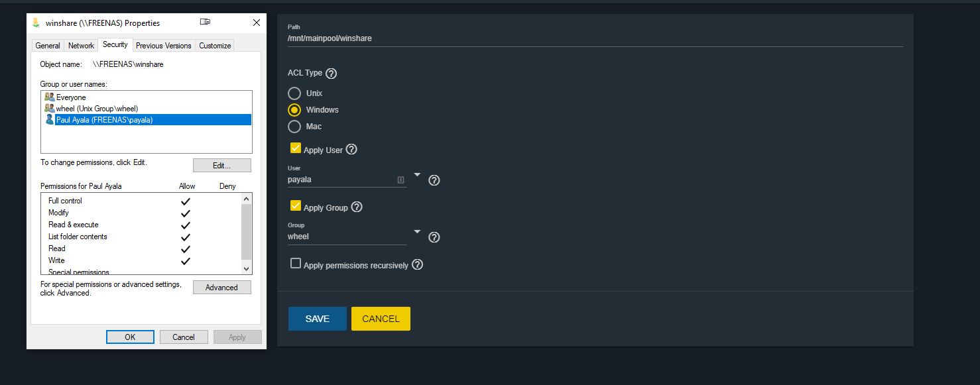Select the Unix ACL type

[294, 93]
